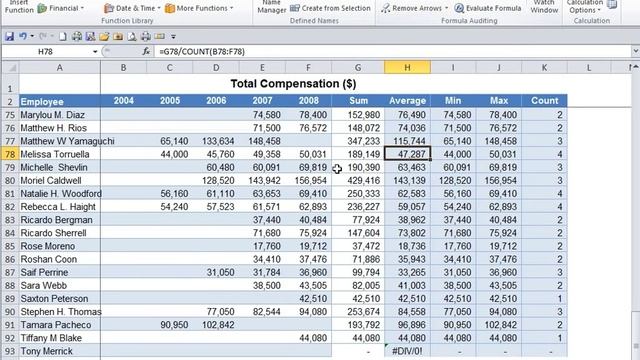
Task: Click the average cell 115,744
Action: click(407, 141)
